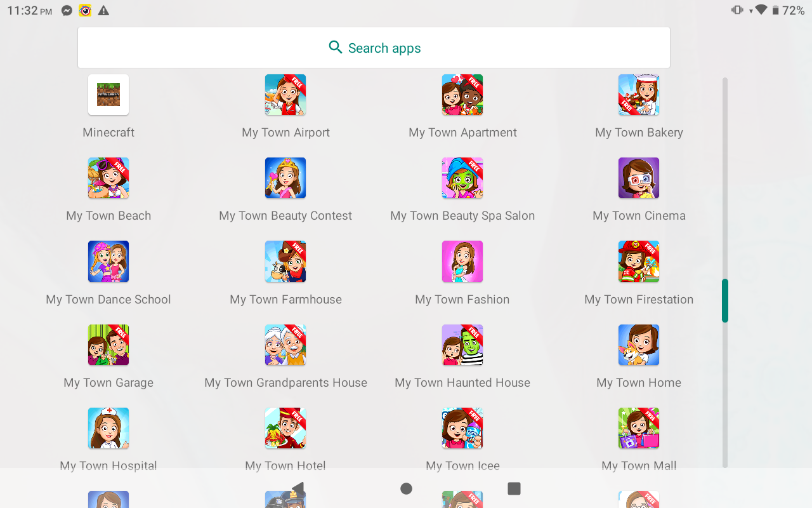Tap the Wi-Fi status icon
812x508 pixels.
[761, 10]
